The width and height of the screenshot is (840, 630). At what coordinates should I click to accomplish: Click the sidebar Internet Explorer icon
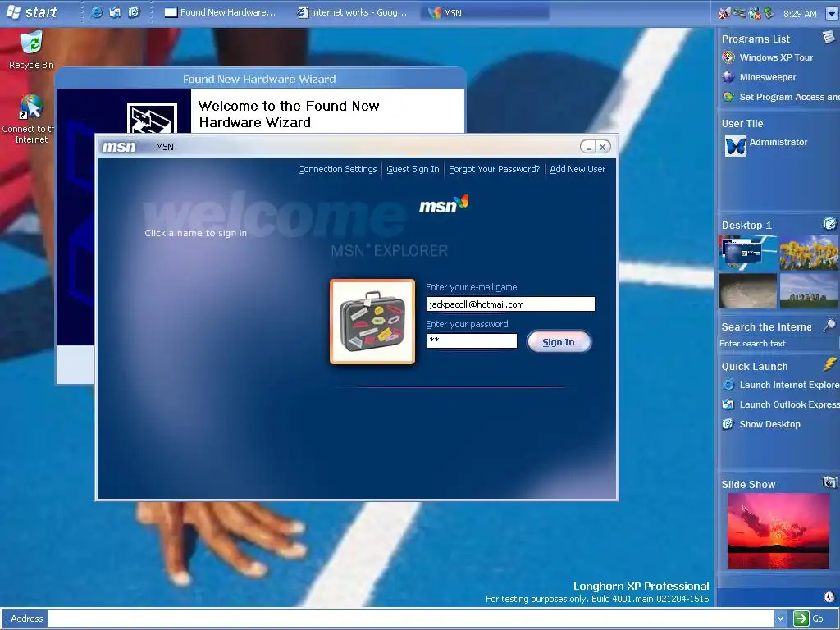(x=728, y=385)
